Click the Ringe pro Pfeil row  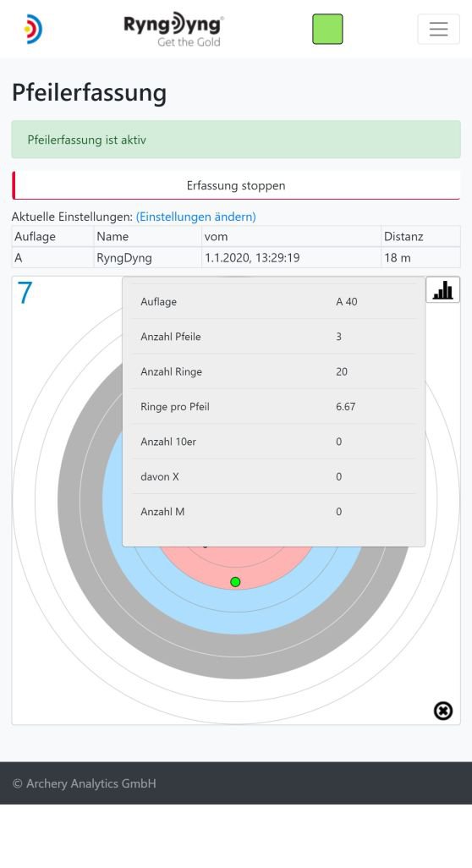pyautogui.click(x=274, y=406)
